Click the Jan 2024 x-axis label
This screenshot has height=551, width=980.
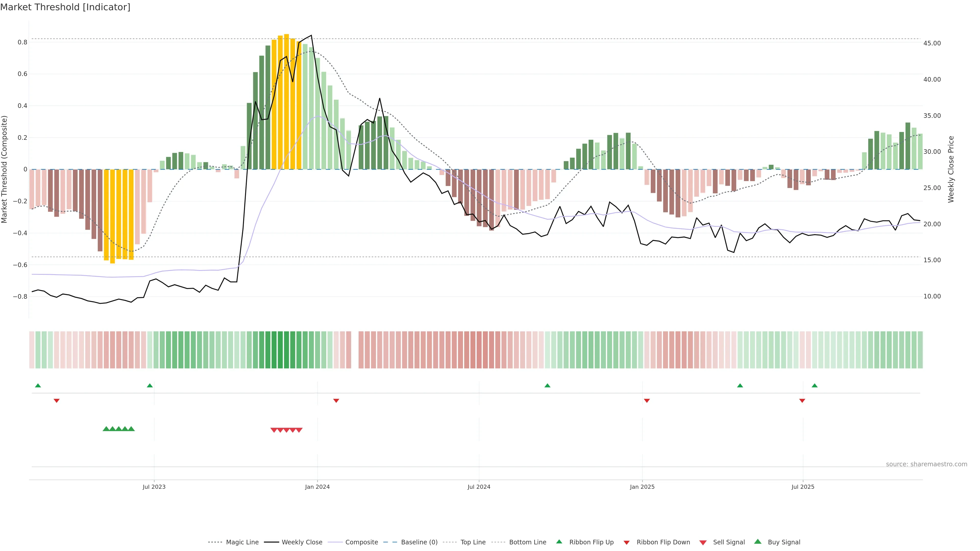pos(317,487)
